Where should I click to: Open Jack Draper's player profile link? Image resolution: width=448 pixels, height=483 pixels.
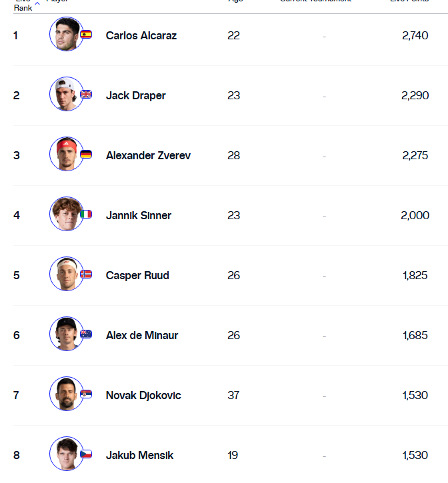135,96
